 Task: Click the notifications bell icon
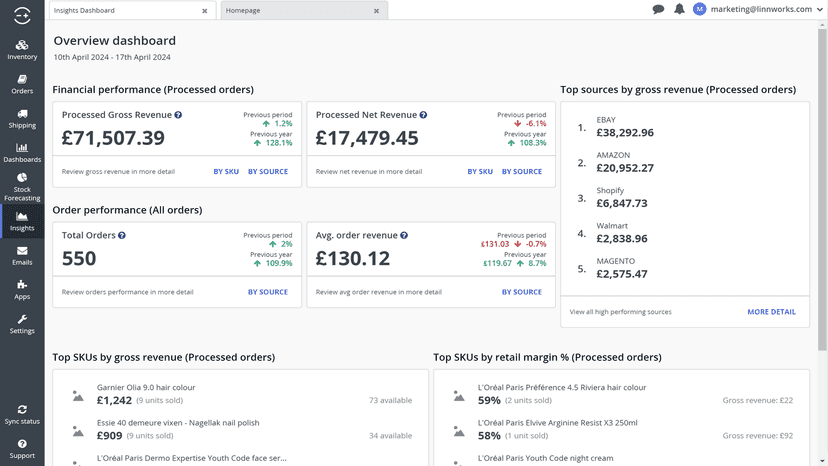point(679,9)
